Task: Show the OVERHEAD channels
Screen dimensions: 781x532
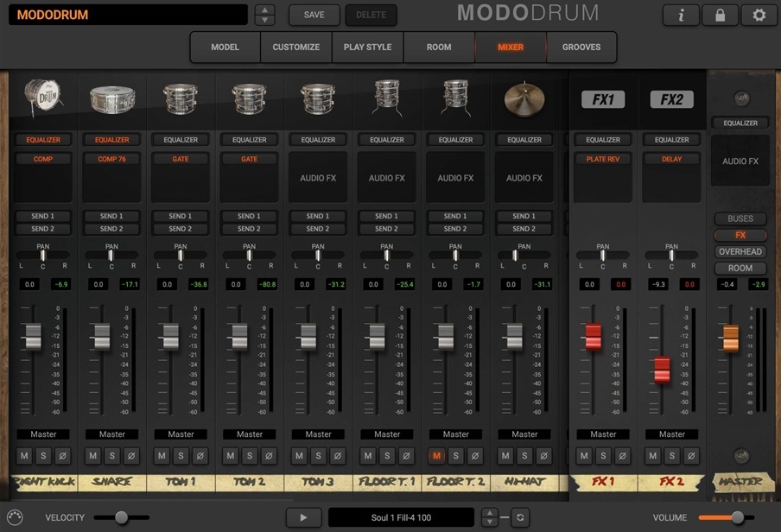Action: (x=740, y=251)
